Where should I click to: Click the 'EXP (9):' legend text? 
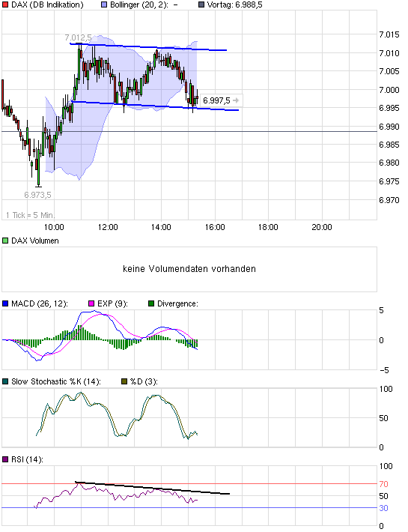[x=112, y=303]
